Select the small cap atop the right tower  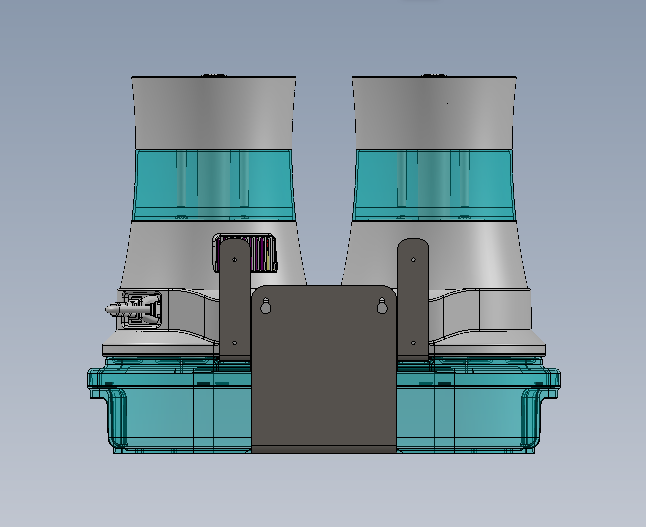pyautogui.click(x=432, y=75)
